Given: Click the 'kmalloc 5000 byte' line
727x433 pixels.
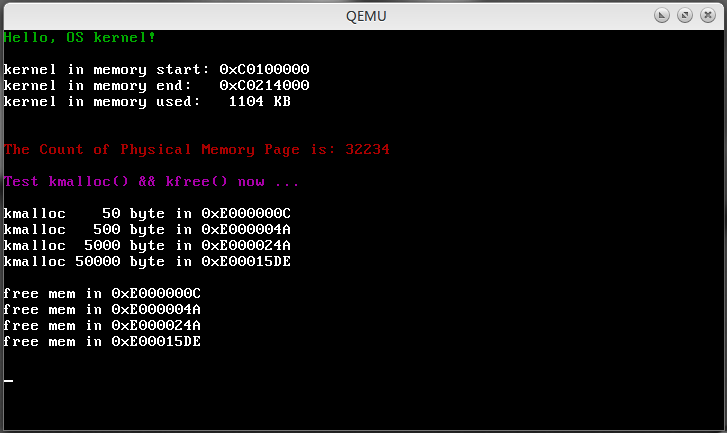Looking at the screenshot, I should pos(147,246).
